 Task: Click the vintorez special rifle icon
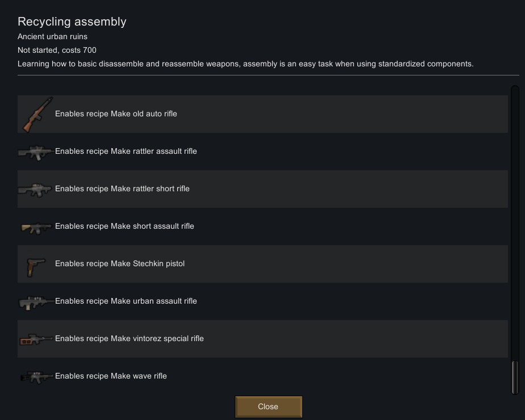click(x=36, y=339)
